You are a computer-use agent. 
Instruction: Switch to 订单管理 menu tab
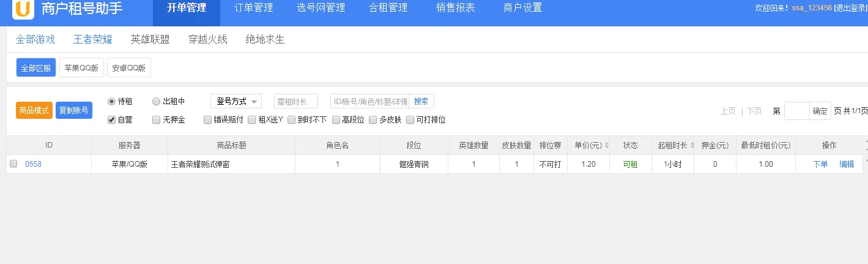(x=253, y=9)
